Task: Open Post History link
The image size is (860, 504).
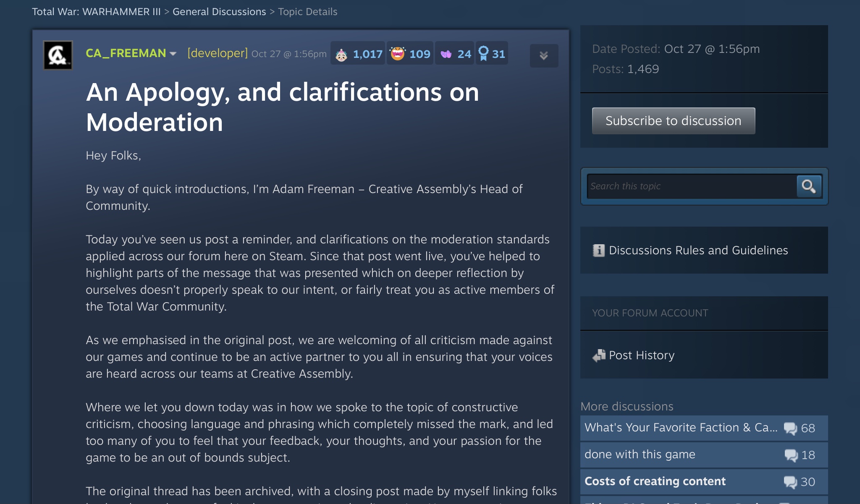Action: tap(642, 355)
